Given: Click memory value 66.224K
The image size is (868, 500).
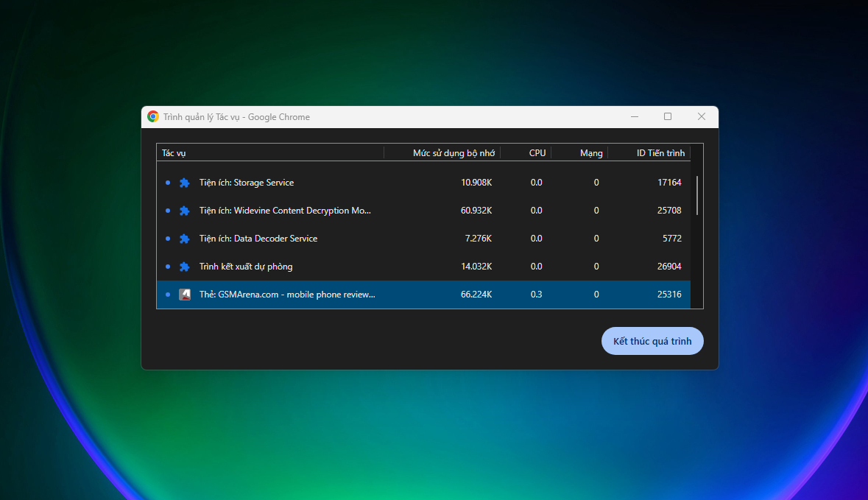Looking at the screenshot, I should tap(476, 295).
